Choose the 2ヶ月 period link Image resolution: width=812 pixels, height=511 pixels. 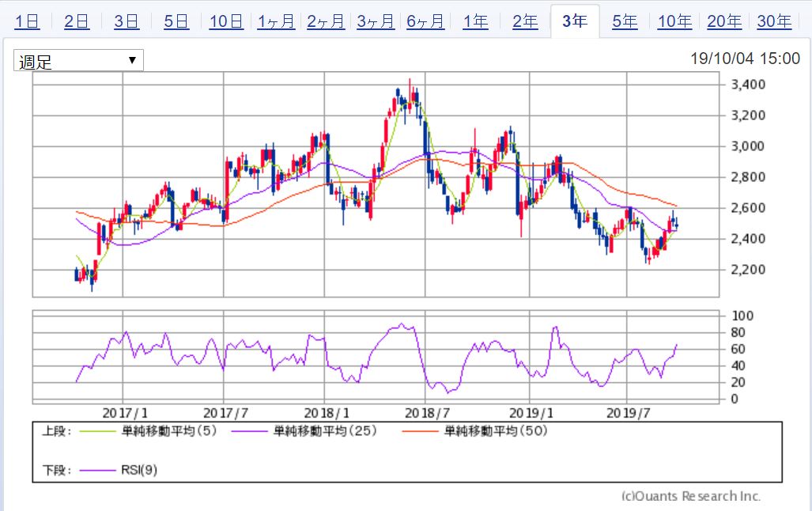326,22
